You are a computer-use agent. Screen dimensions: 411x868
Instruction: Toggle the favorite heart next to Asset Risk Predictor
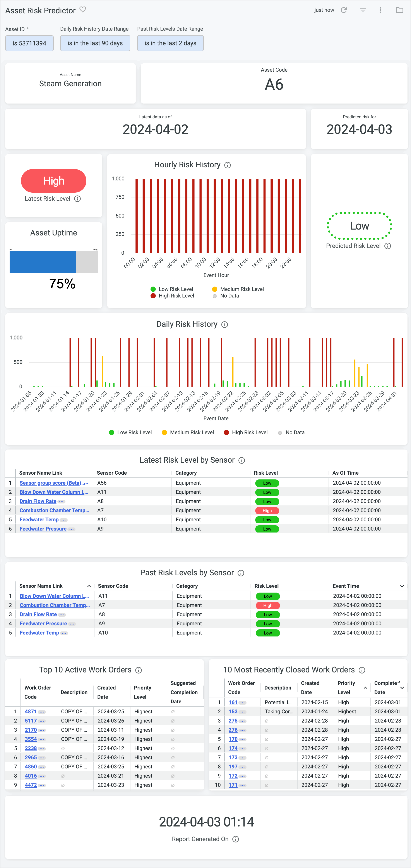tap(82, 10)
